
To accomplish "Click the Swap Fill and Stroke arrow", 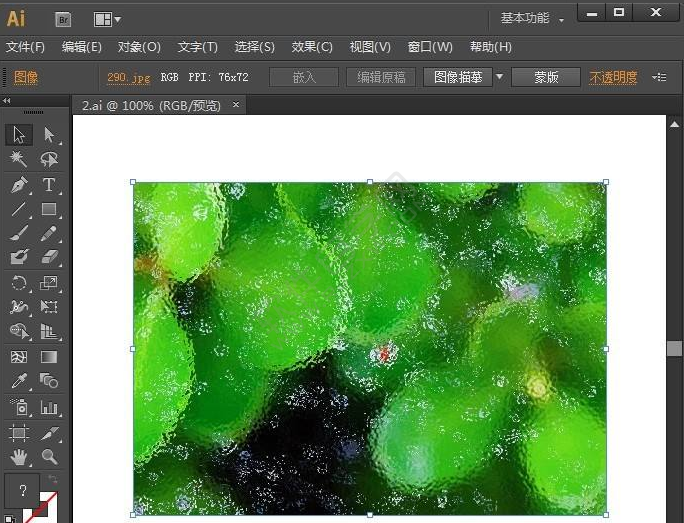I will (52, 480).
